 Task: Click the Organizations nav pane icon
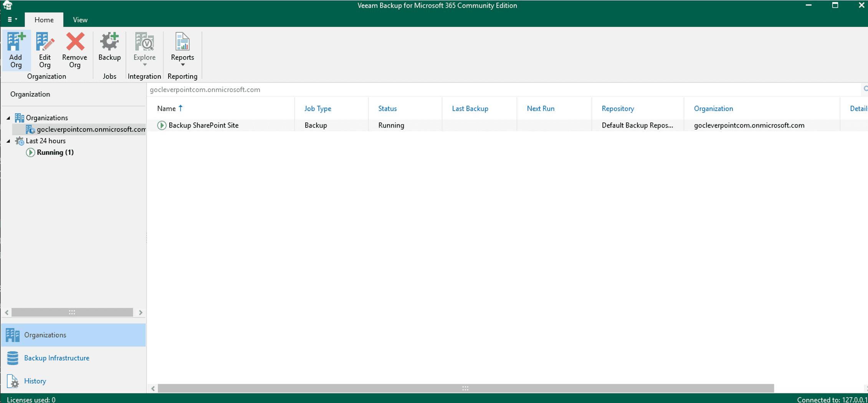click(13, 335)
